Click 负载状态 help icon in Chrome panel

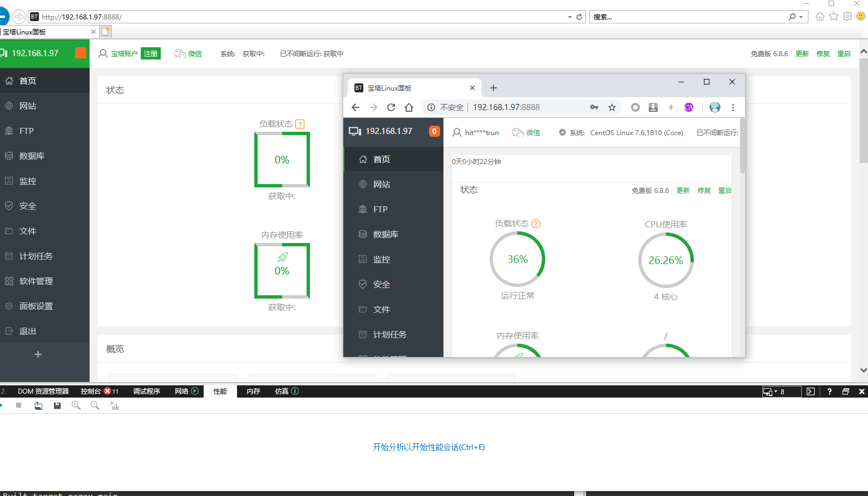coord(536,224)
